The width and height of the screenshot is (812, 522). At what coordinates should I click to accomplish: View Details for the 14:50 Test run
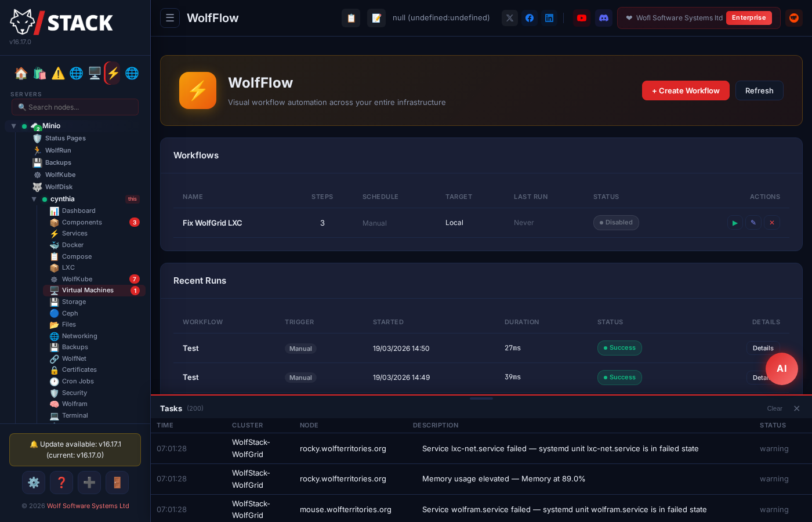coord(763,348)
